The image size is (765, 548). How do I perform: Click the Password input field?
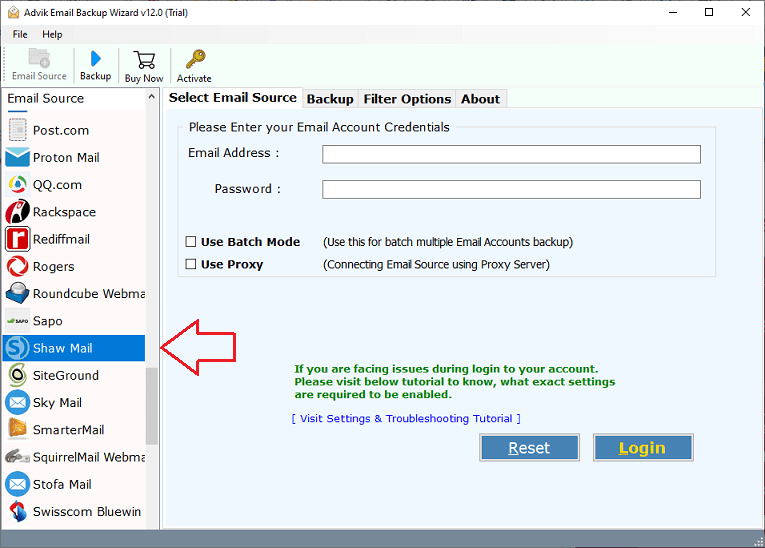pos(511,189)
